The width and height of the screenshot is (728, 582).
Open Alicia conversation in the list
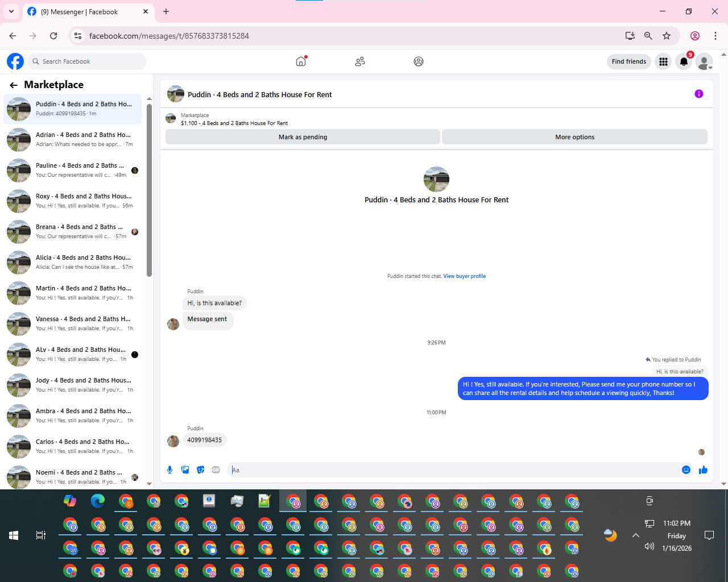click(x=73, y=263)
